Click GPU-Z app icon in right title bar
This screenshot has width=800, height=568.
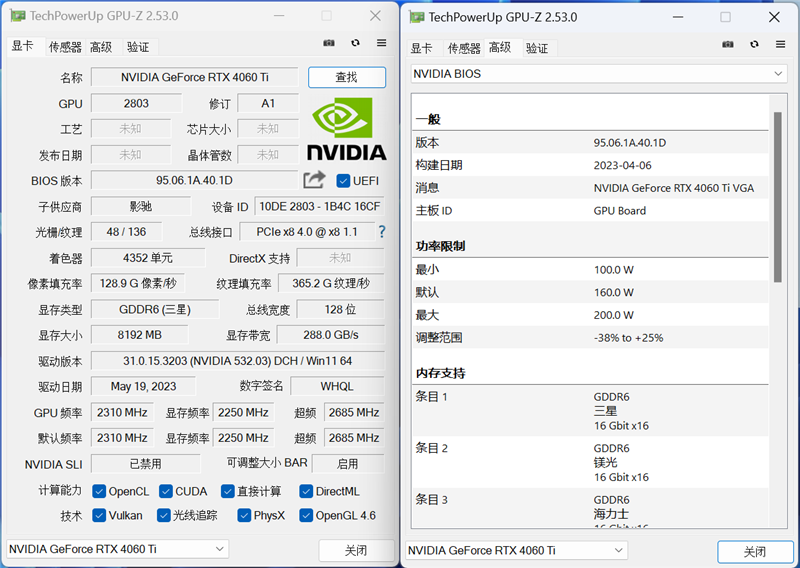coord(417,17)
